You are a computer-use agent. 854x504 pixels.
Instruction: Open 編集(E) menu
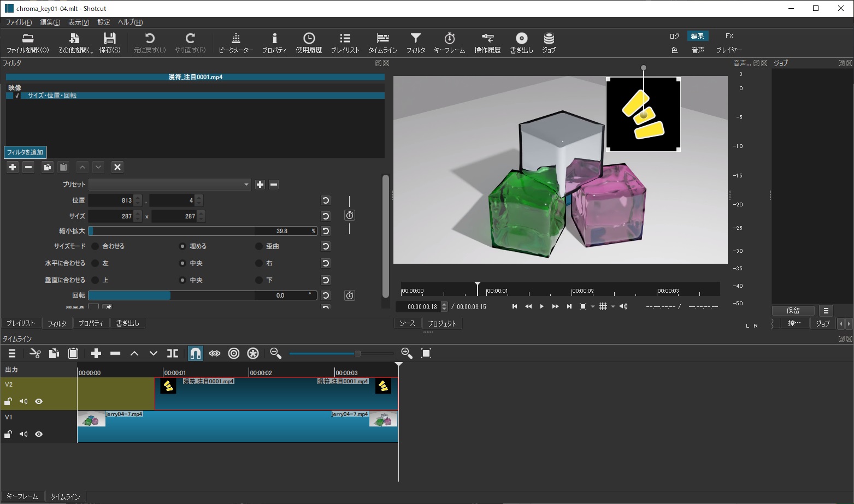50,22
